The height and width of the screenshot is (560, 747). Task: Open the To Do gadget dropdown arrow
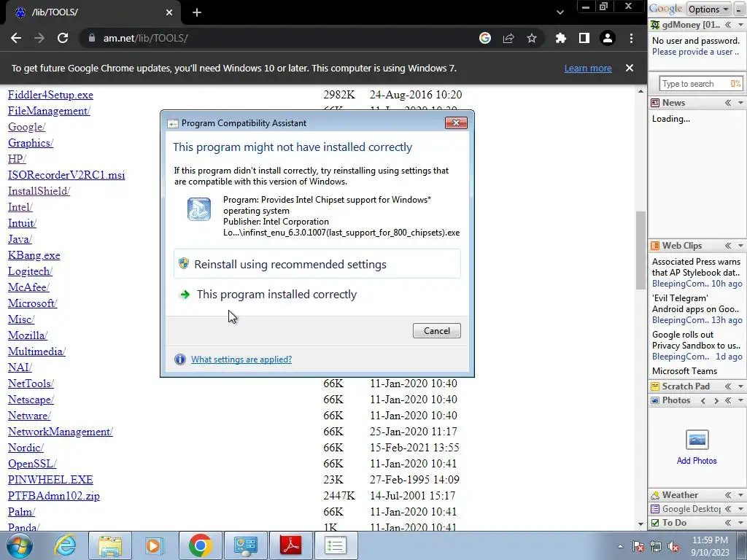coord(741,523)
